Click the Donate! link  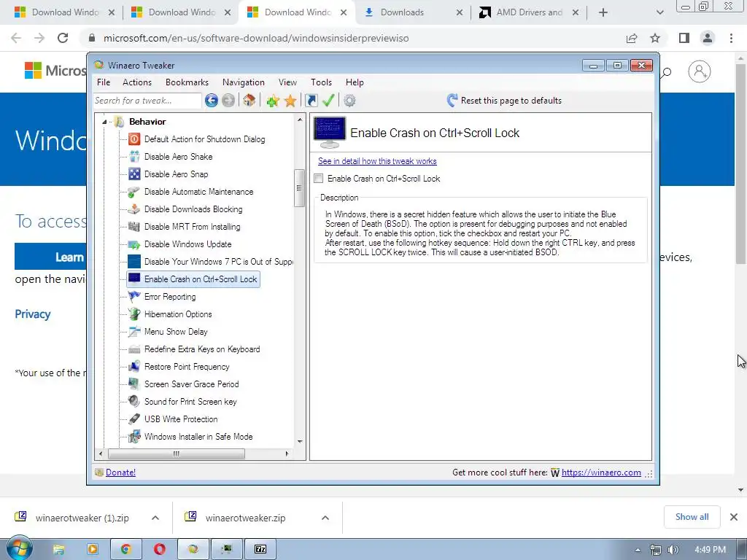click(120, 472)
